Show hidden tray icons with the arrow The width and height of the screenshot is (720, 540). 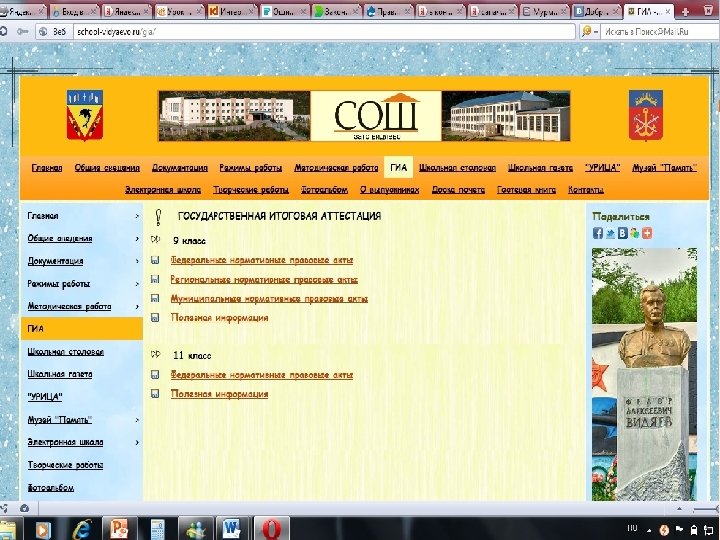pos(649,530)
